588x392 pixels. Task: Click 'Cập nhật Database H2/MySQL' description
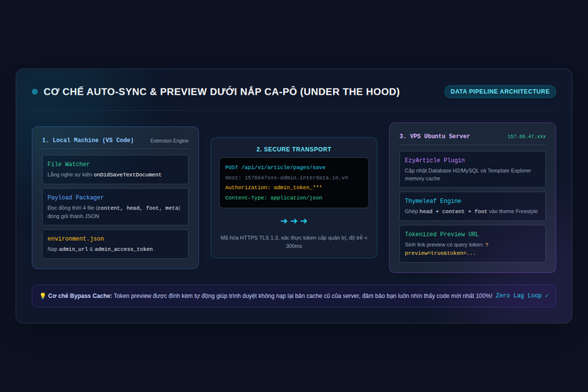point(468,175)
